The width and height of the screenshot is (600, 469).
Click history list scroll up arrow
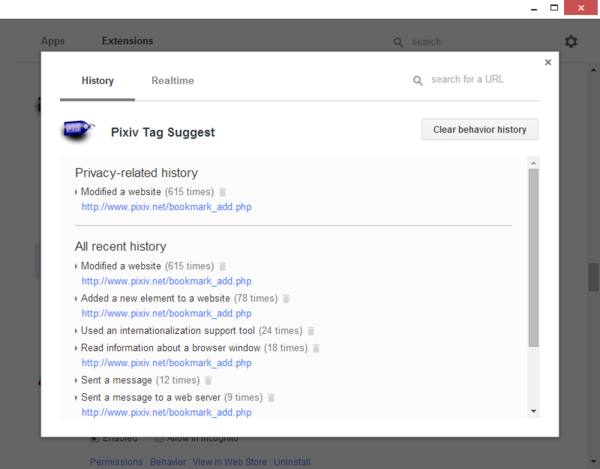click(x=533, y=163)
